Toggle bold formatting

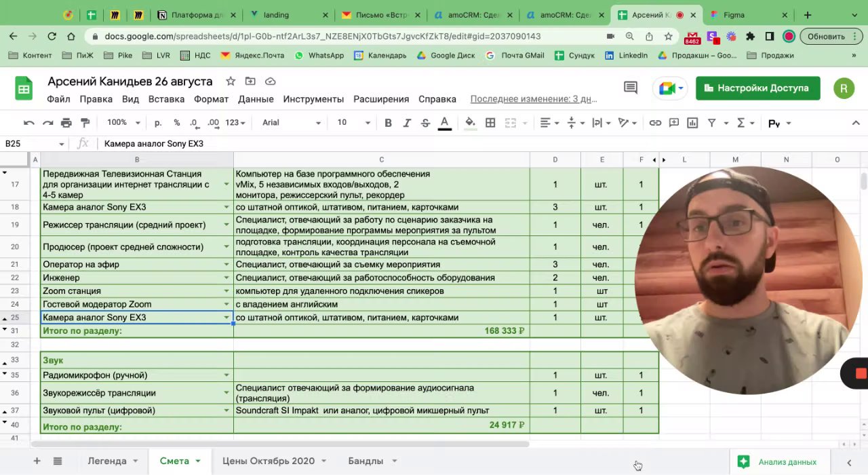tap(388, 123)
